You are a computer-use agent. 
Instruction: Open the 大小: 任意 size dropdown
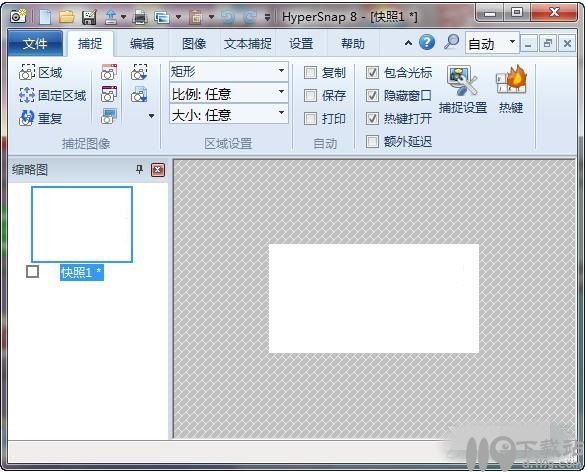(x=229, y=114)
